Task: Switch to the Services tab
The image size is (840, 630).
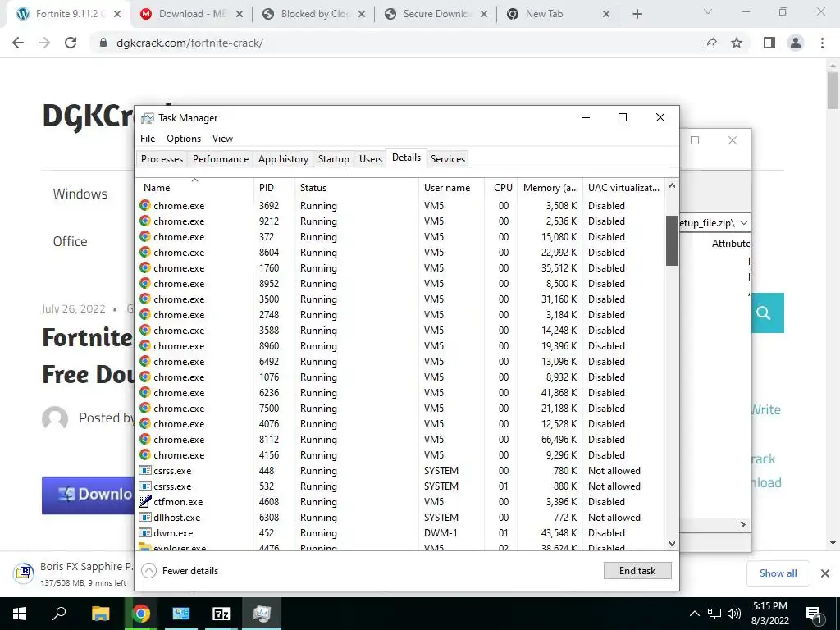Action: click(448, 158)
